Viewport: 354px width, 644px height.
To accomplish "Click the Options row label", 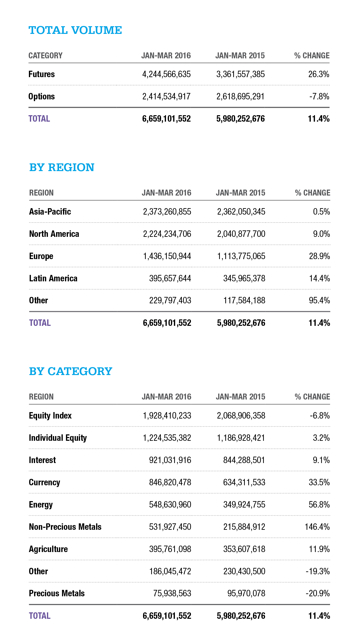I will [x=42, y=96].
